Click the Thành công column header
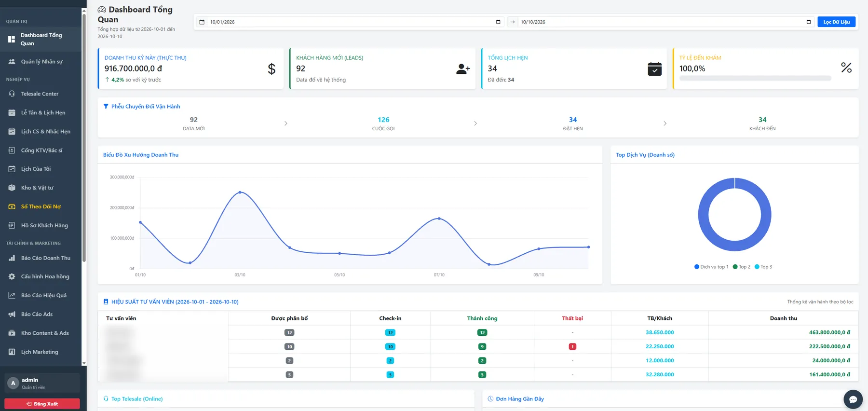868x411 pixels. 482,318
